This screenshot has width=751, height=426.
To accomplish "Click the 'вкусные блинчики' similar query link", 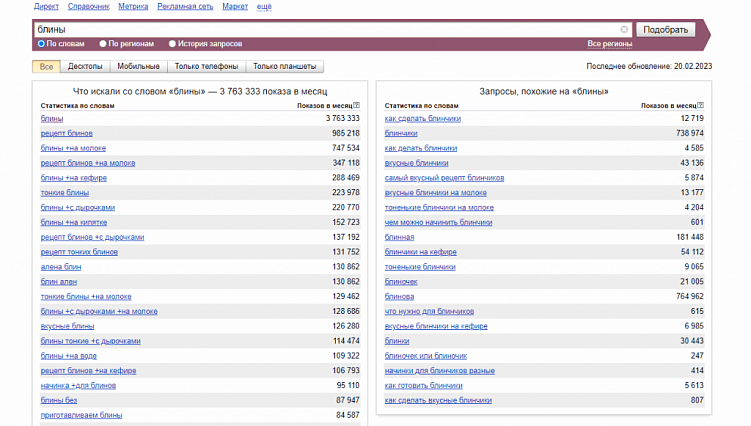I will click(418, 162).
